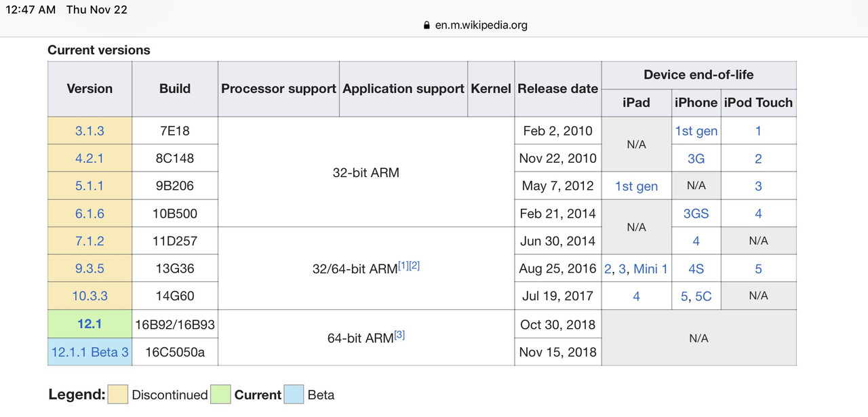Open the iPhone 4 link in 7.1.2 row
The image size is (868, 417).
(x=696, y=241)
